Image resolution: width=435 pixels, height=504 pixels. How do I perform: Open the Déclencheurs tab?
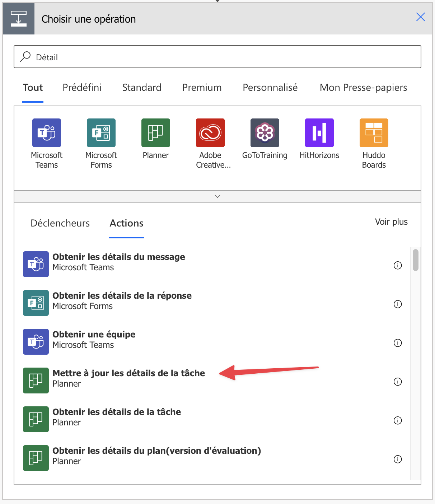coord(60,223)
